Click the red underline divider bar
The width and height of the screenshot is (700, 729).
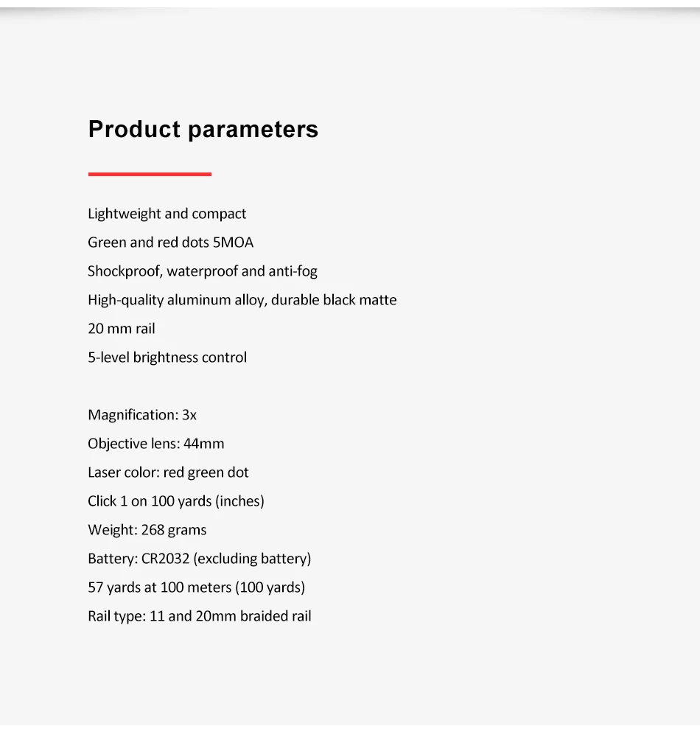(150, 174)
